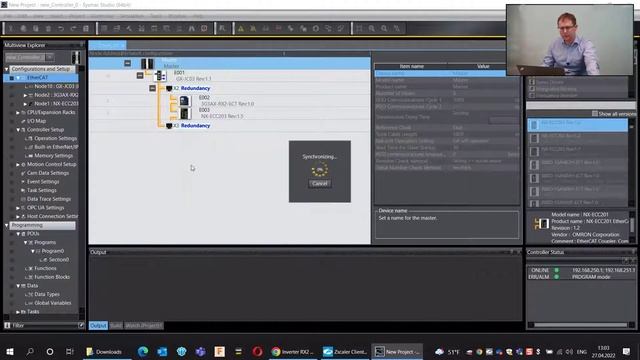This screenshot has width=640, height=360.
Task: Click the undo arrow toolbar icon
Action: pos(61,29)
